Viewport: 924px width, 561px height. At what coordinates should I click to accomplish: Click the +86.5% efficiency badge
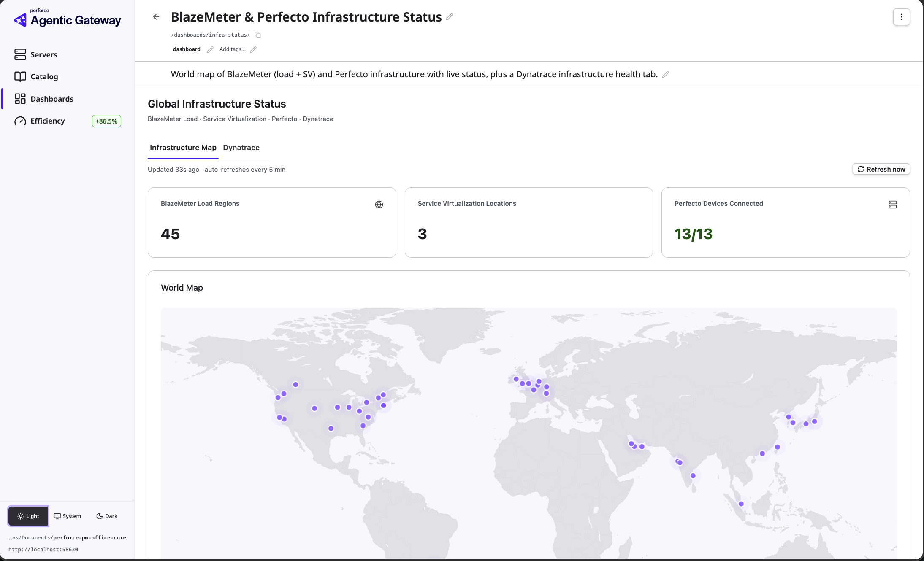(106, 121)
